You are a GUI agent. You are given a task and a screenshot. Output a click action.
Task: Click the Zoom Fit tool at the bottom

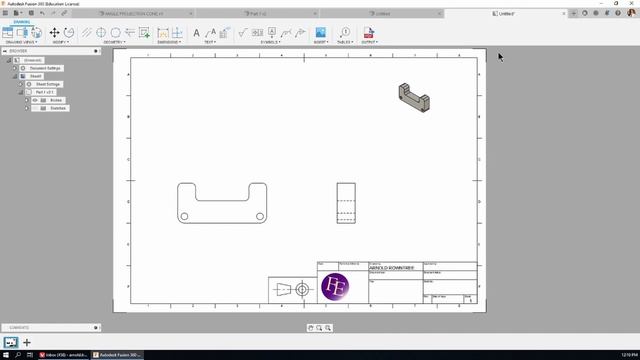(x=328, y=328)
